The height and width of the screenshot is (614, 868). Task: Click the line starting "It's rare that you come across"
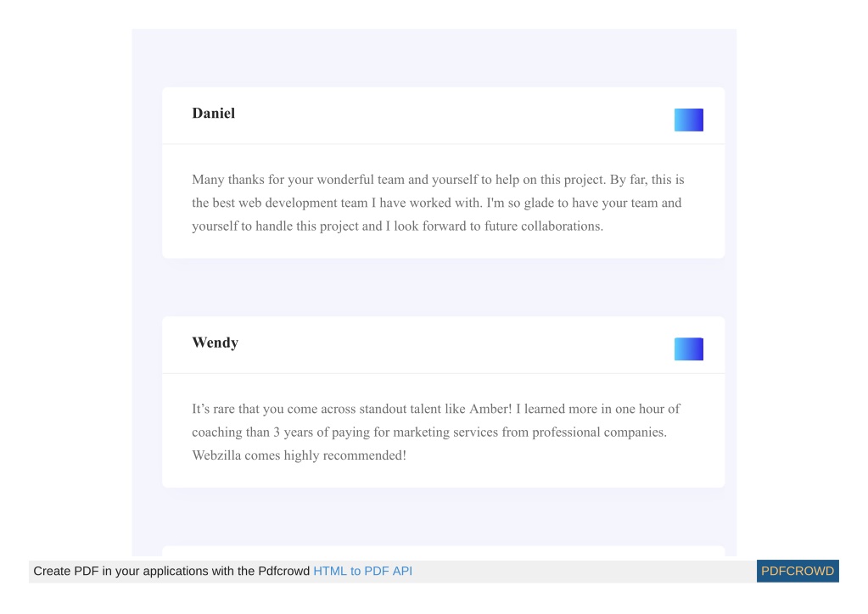(436, 409)
